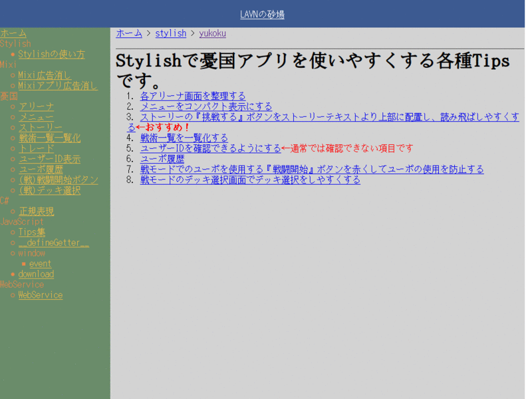Click yukoku in the breadcrumb
This screenshot has width=532, height=399.
[x=212, y=33]
